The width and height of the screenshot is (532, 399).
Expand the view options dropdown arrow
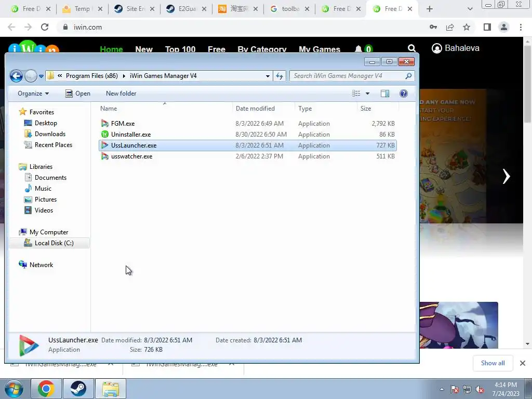(x=367, y=94)
